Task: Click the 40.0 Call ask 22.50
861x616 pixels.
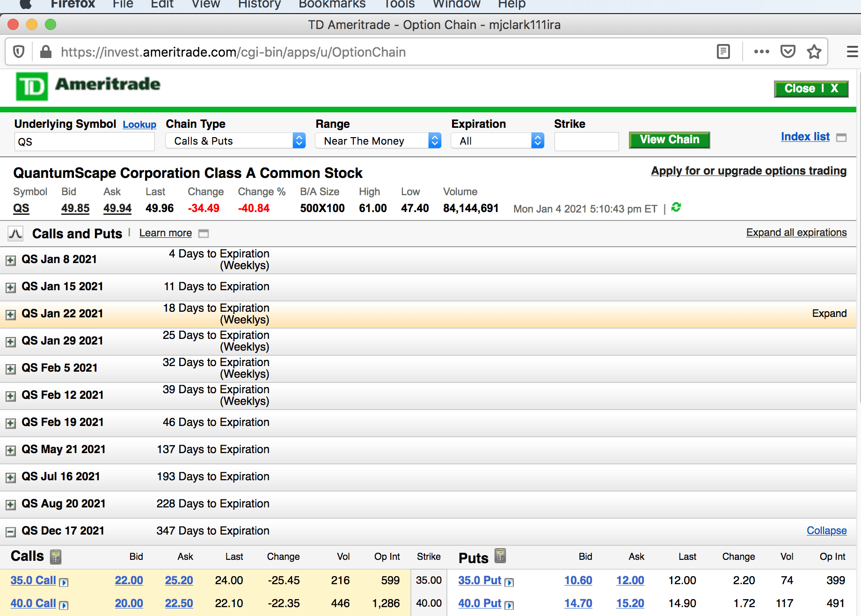Action: click(x=179, y=603)
